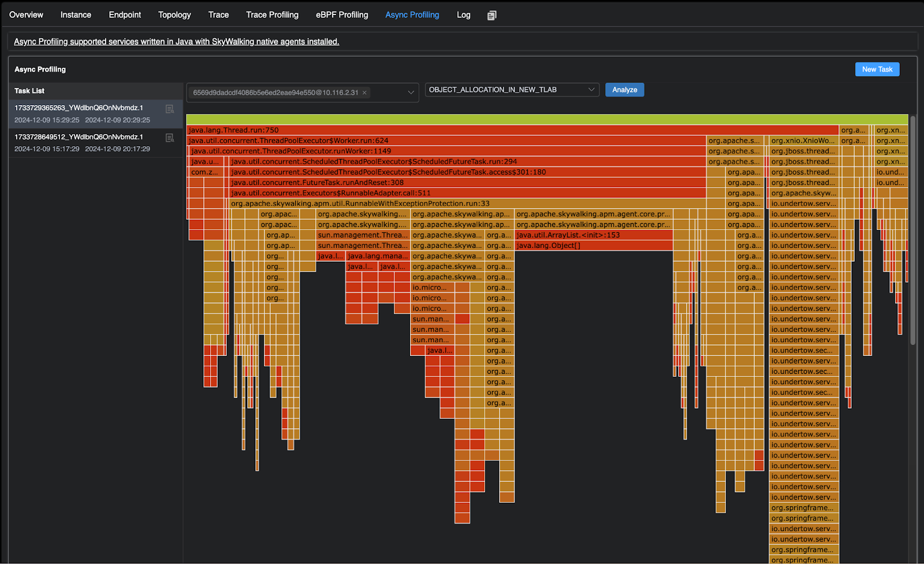Go to the Topology tab
Screen dimensions: 924x564
(174, 15)
